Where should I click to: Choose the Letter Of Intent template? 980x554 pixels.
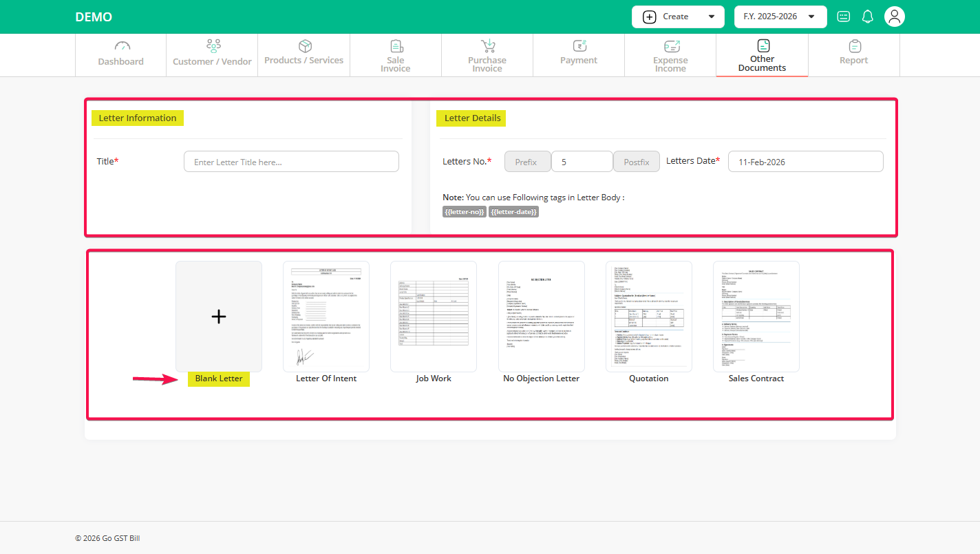click(x=326, y=317)
